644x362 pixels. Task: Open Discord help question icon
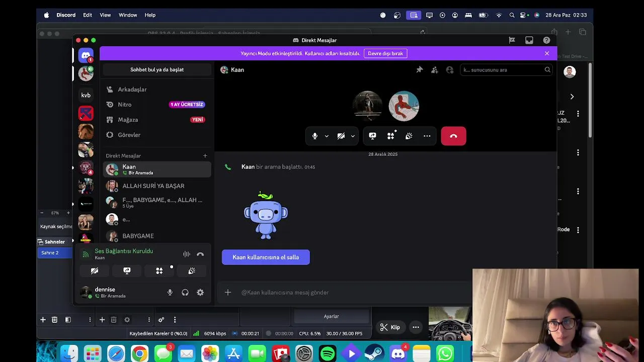point(546,40)
